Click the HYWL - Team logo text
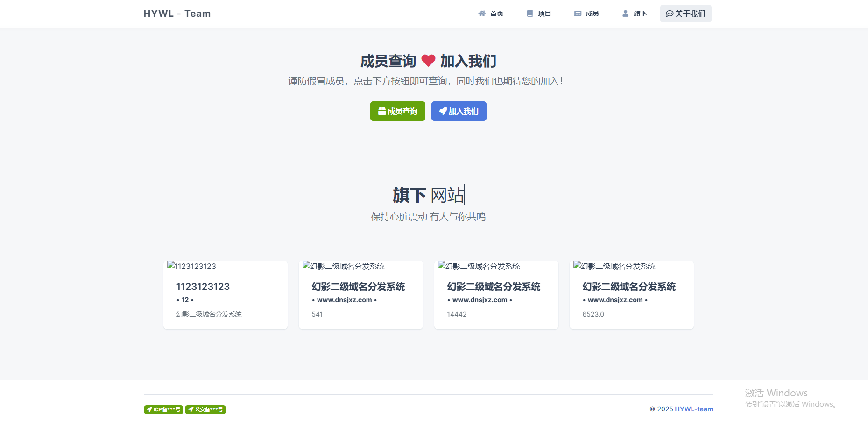 pyautogui.click(x=177, y=14)
